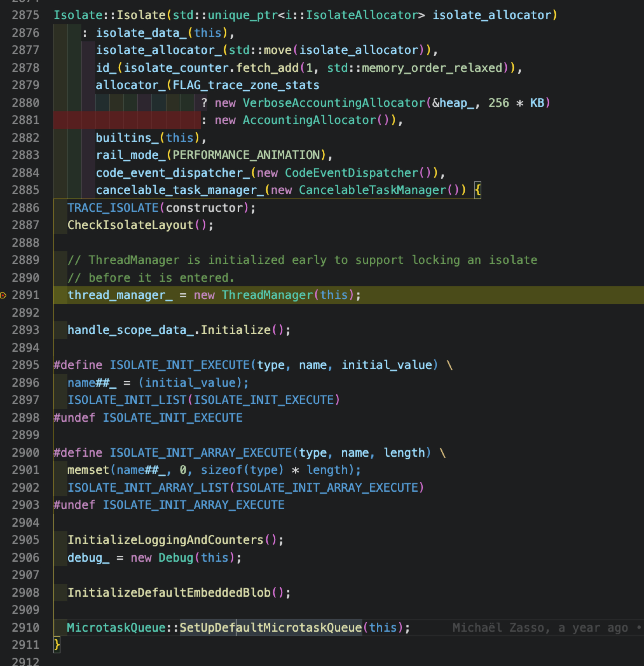Click 'ISOLATE_INIT_ARRAY_LIST' macro call
This screenshot has height=666, width=644.
click(x=148, y=488)
